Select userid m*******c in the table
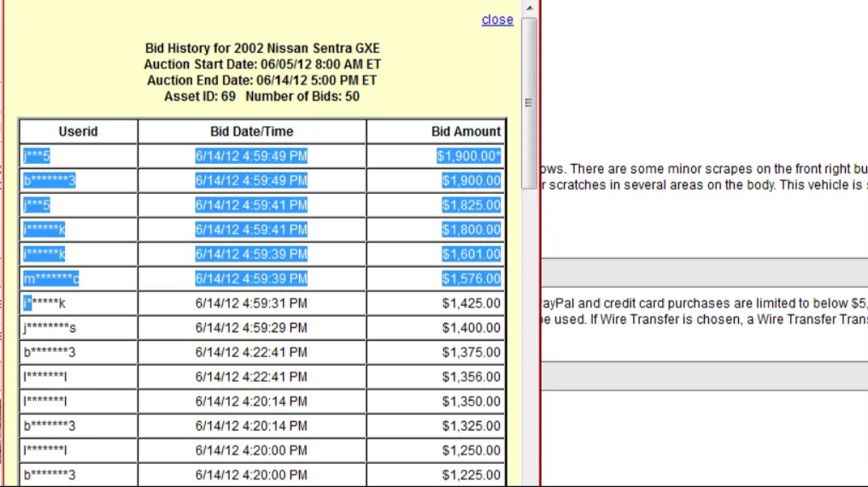 (51, 279)
